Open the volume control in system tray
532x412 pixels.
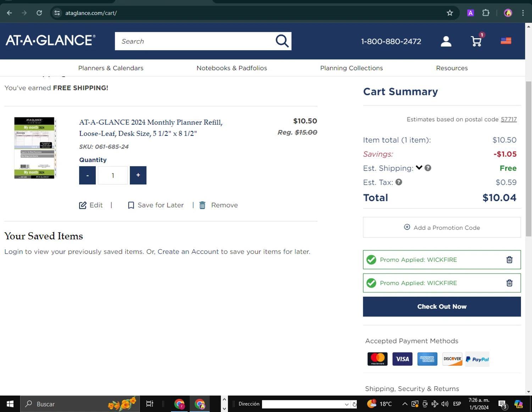pyautogui.click(x=445, y=404)
